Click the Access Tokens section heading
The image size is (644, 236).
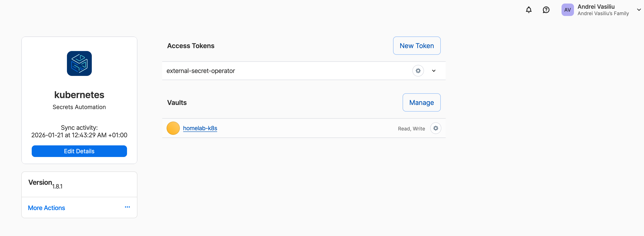190,46
